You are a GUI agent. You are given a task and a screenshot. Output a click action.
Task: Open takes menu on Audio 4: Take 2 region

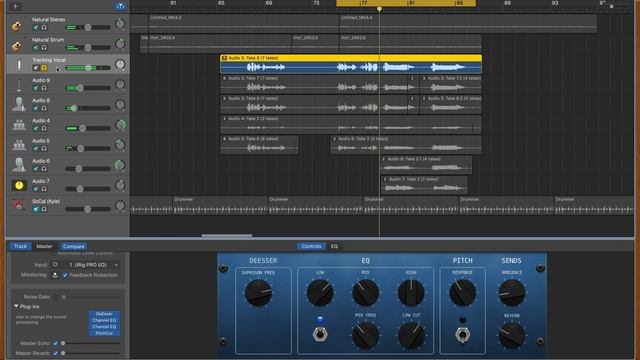tap(224, 118)
